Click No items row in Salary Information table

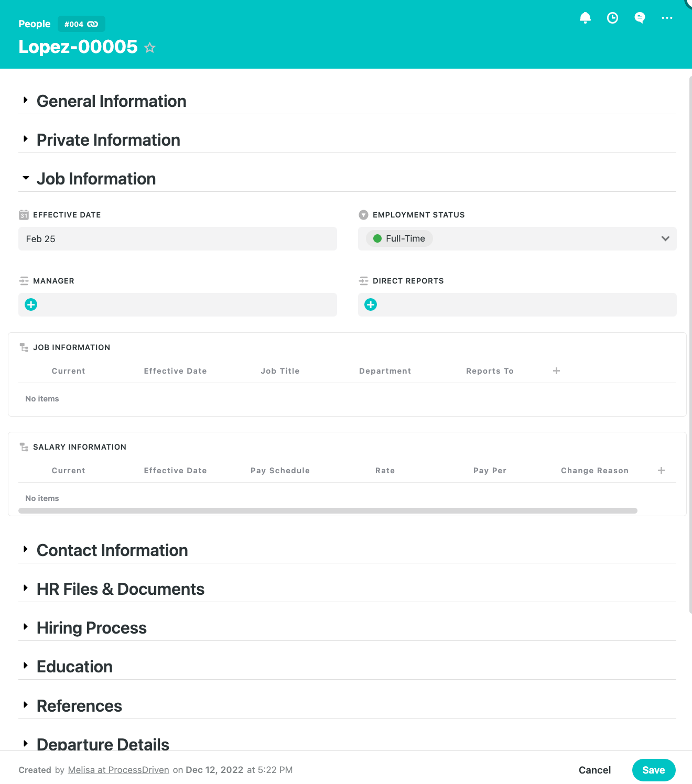347,498
